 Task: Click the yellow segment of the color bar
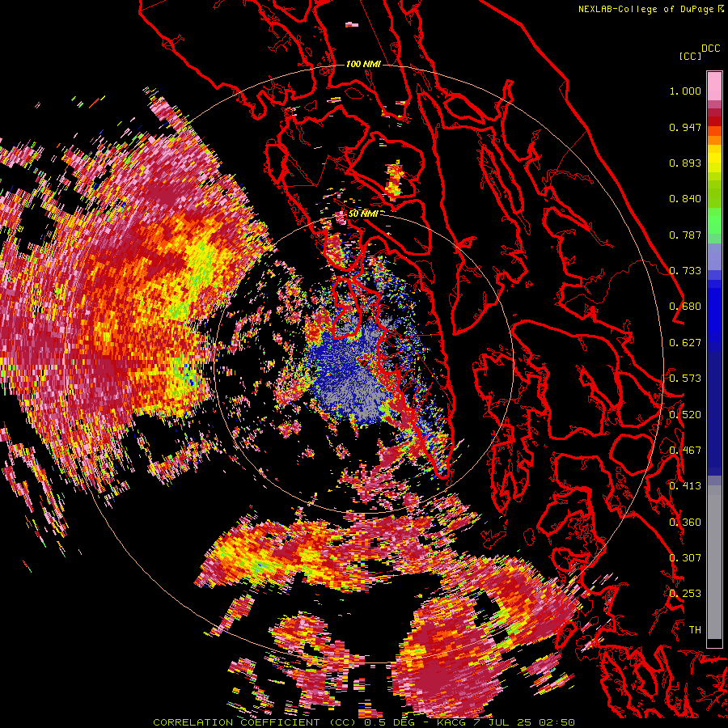pyautogui.click(x=714, y=159)
